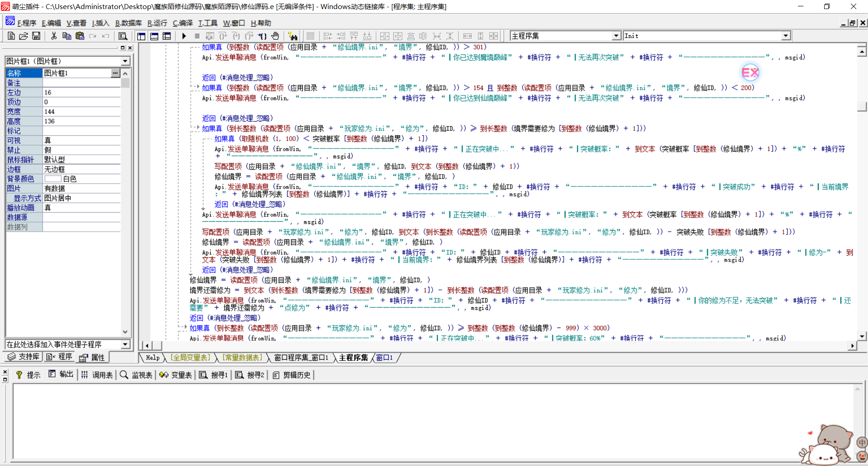Image resolution: width=868 pixels, height=466 pixels.
Task: Expand the 主程序集 combo box
Action: coord(616,36)
